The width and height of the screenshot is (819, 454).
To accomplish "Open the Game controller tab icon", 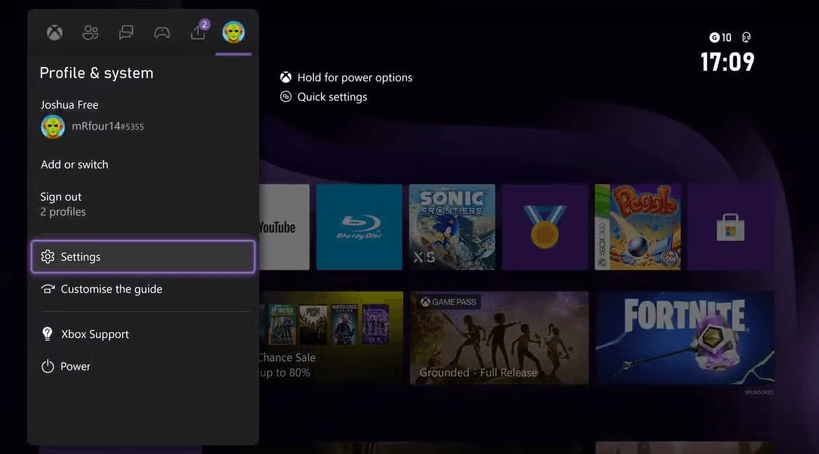I will click(x=162, y=33).
